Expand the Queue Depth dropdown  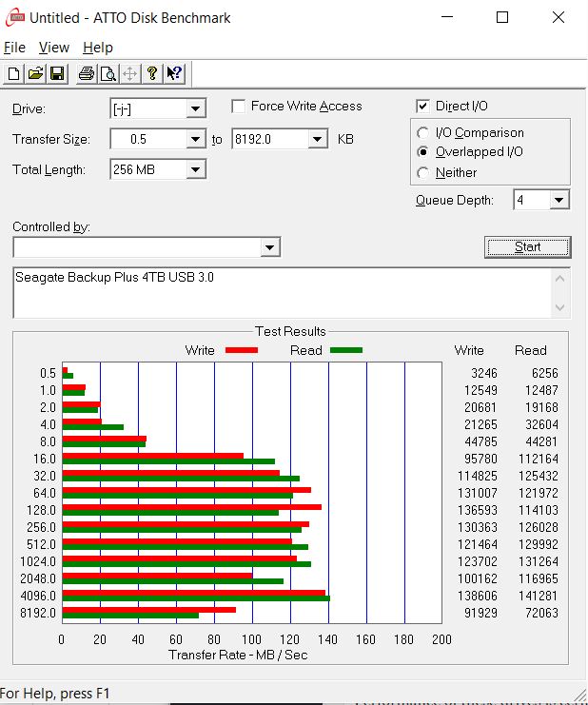(x=559, y=200)
